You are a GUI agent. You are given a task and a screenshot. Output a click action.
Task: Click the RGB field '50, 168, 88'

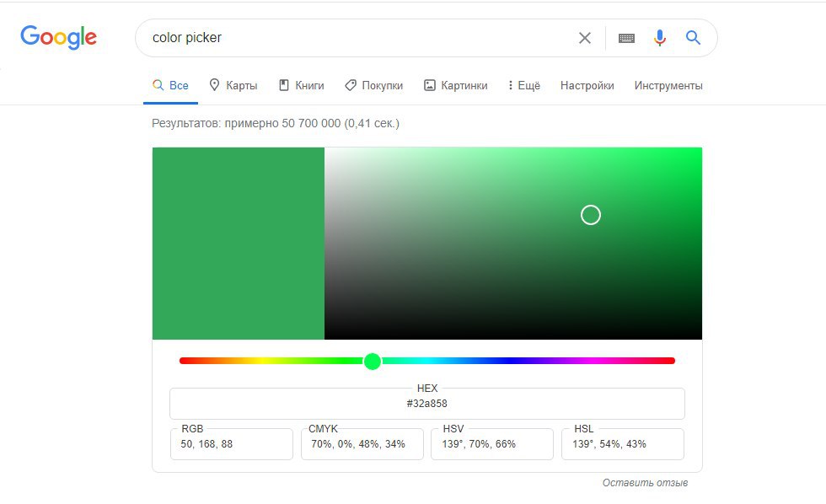(231, 444)
